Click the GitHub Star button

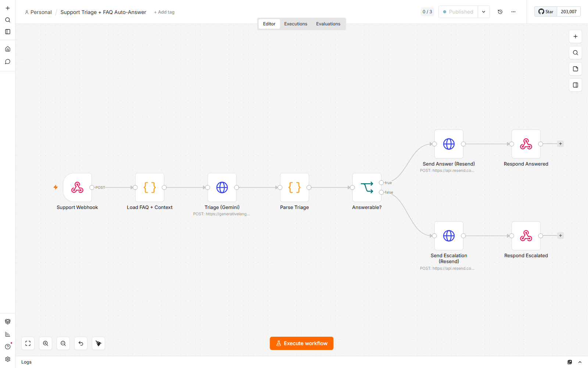(x=546, y=12)
